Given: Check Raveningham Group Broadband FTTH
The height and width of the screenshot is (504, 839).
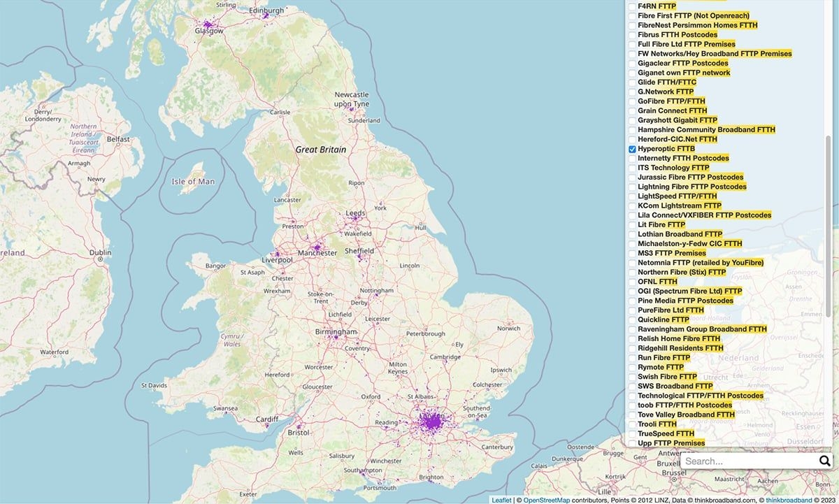Looking at the screenshot, I should click(632, 329).
